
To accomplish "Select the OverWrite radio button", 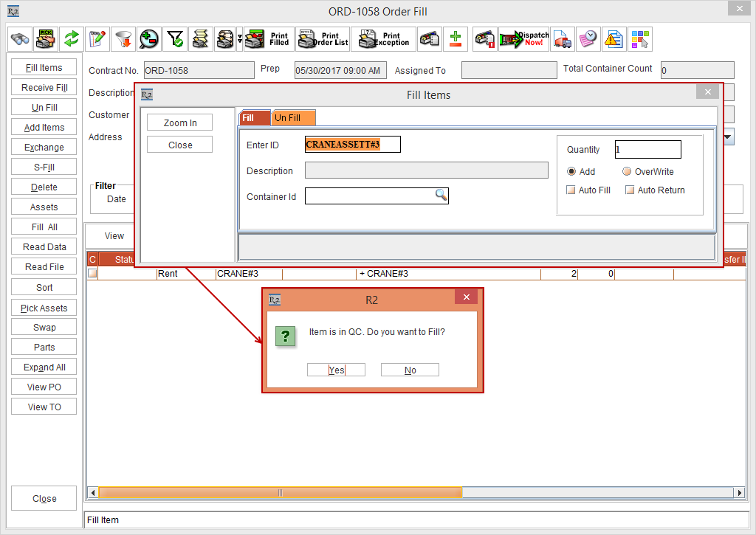I will [x=627, y=171].
